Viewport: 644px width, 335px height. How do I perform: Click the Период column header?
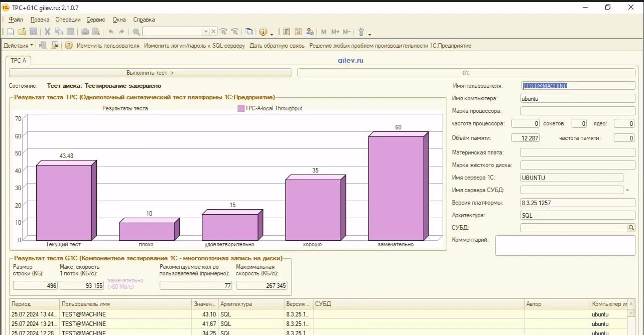click(x=35, y=304)
